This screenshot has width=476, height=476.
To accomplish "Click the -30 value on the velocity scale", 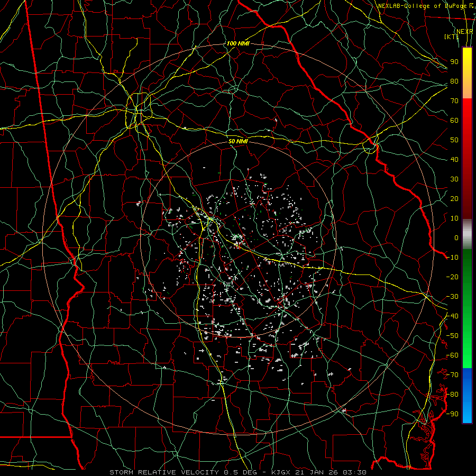I will 452,297.
